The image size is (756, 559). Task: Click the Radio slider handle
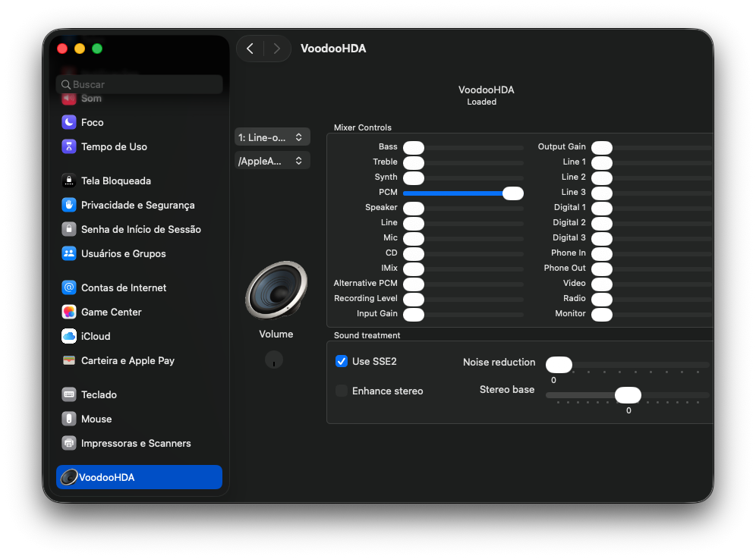[x=602, y=300]
